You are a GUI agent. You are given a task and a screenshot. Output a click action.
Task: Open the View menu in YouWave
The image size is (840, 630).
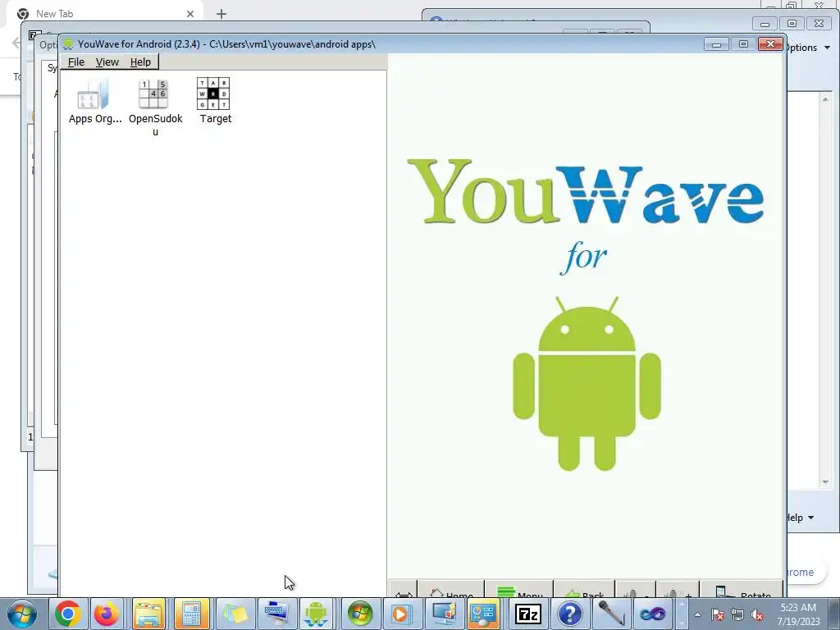(x=107, y=62)
